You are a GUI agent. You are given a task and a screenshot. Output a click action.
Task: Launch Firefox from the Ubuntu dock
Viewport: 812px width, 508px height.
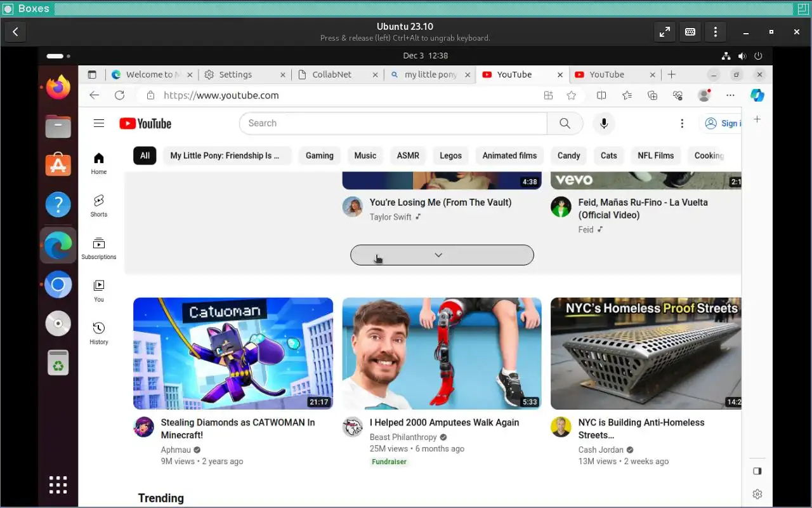tap(58, 87)
